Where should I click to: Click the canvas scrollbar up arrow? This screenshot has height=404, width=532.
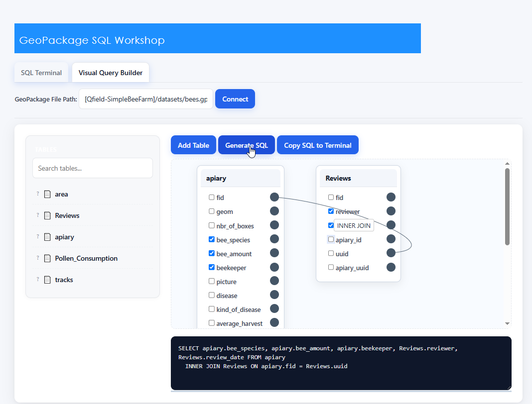[507, 164]
